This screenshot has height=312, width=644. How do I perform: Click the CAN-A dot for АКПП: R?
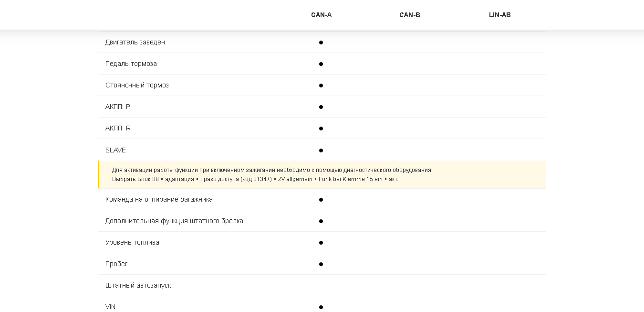(x=321, y=129)
